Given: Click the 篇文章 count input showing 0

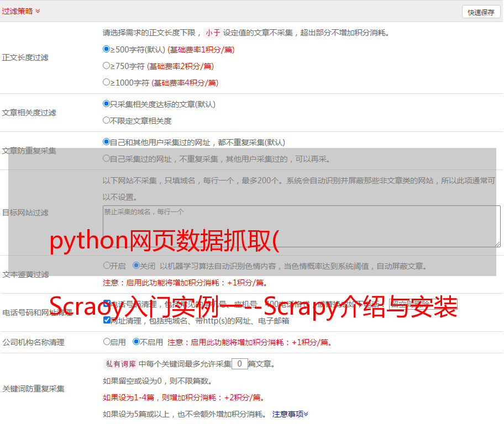Looking at the screenshot, I should [x=239, y=364].
